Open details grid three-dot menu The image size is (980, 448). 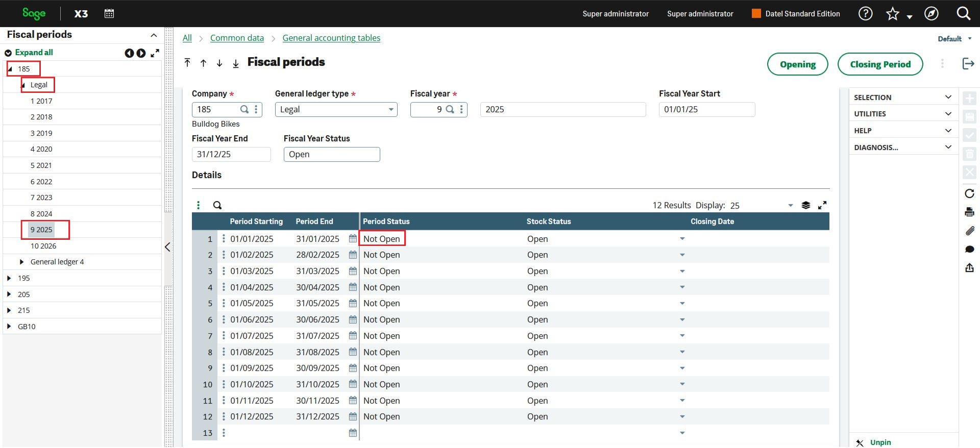click(199, 205)
